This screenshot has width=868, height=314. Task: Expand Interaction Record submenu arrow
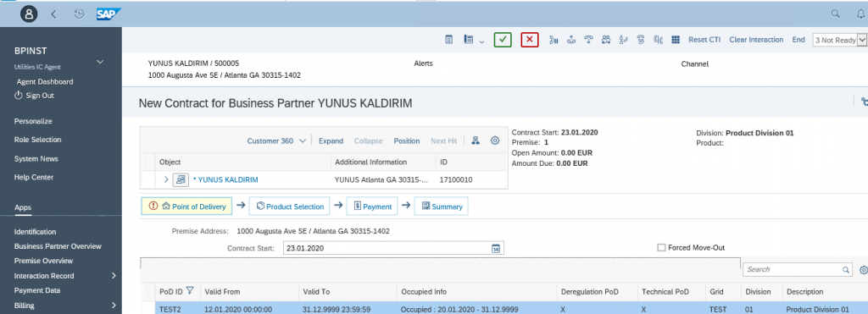click(114, 275)
